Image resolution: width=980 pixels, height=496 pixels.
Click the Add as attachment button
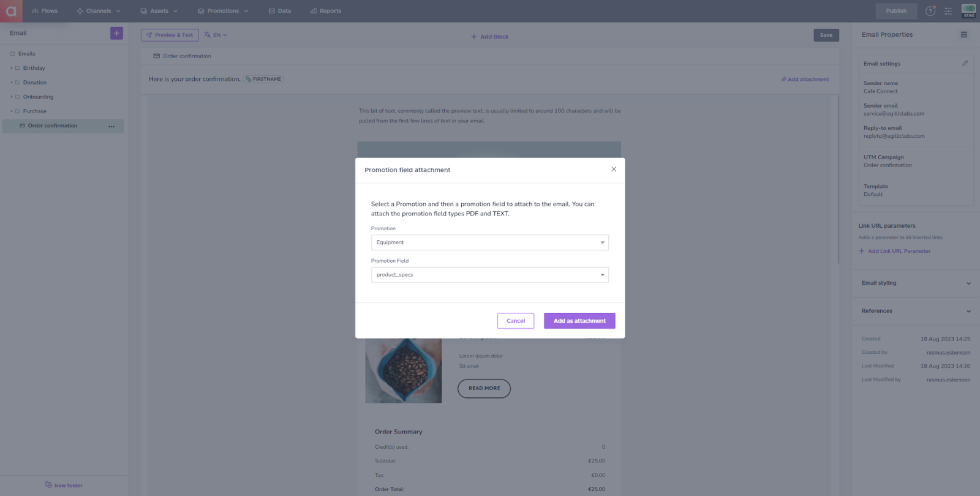pos(579,321)
